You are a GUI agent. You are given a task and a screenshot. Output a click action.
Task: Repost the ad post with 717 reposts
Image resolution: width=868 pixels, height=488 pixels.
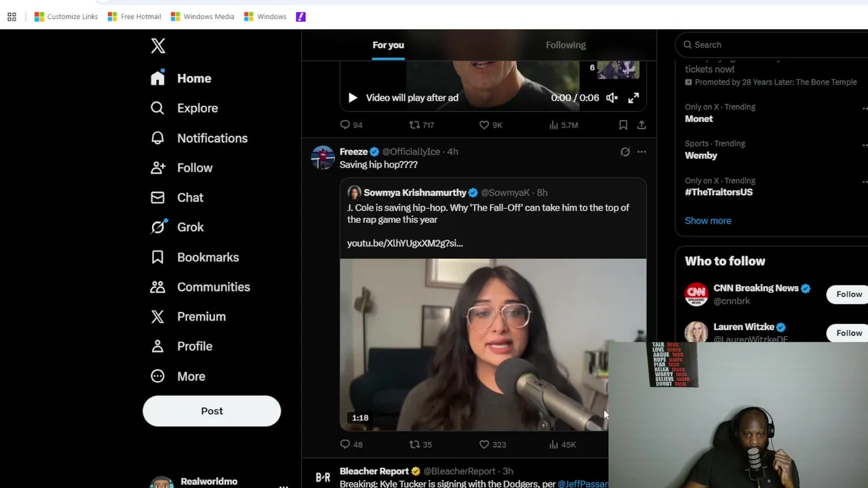(x=421, y=125)
